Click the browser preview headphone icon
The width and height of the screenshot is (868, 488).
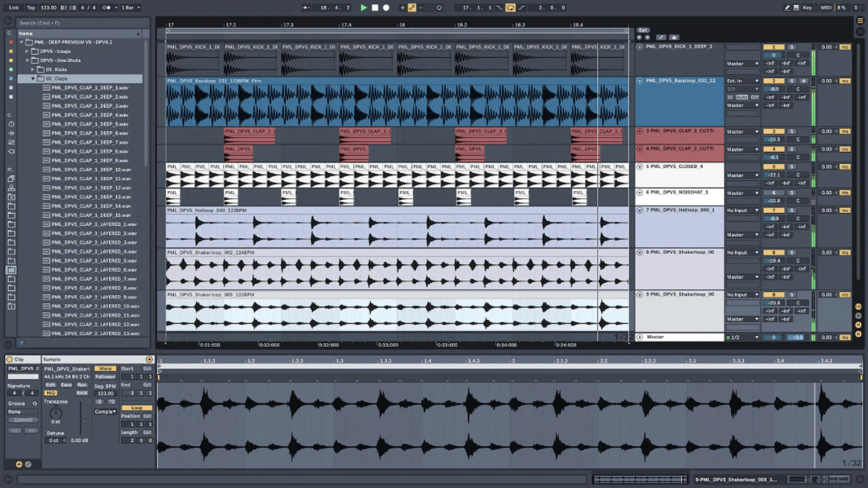pos(21,342)
